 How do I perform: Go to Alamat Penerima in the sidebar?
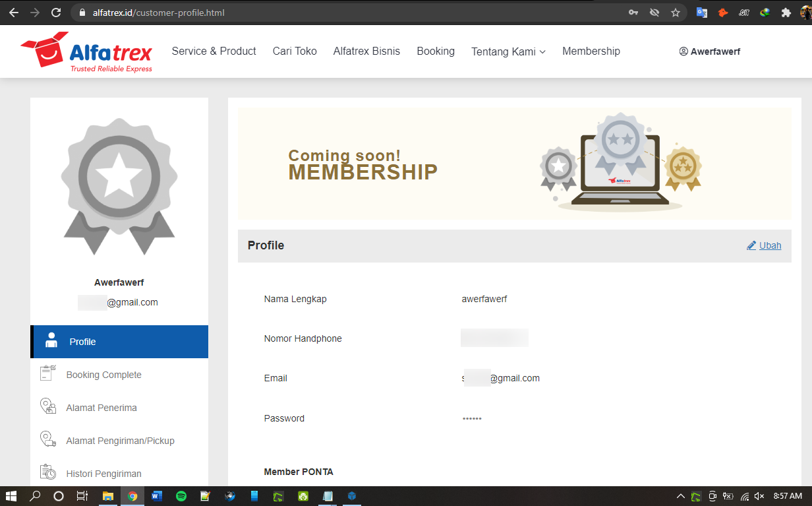(x=101, y=408)
